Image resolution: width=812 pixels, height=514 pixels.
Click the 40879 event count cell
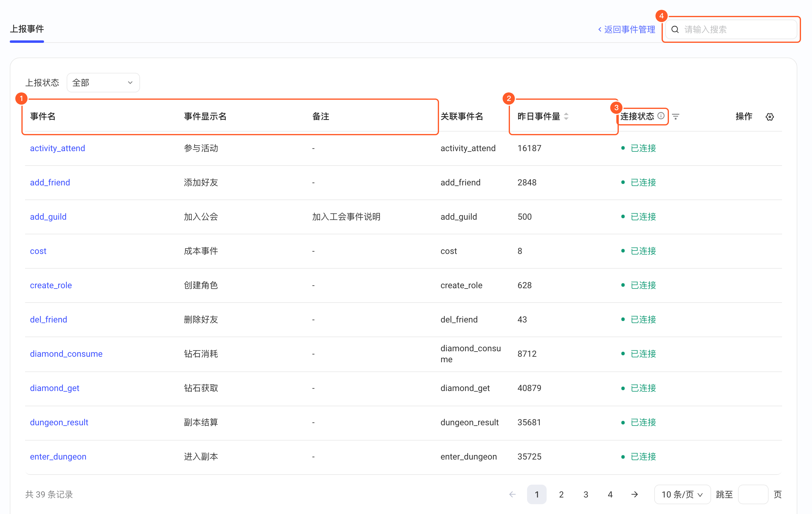point(530,388)
